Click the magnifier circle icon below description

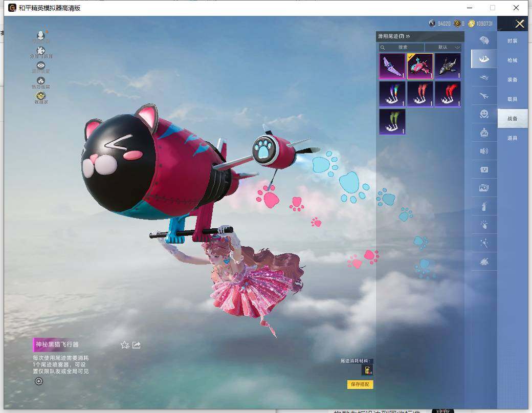tap(39, 381)
